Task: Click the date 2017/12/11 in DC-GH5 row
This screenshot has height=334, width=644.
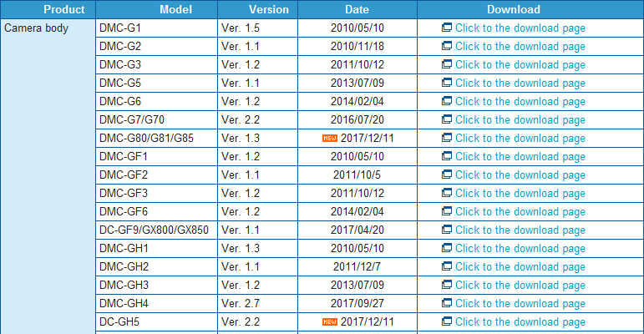Action: pyautogui.click(x=368, y=321)
